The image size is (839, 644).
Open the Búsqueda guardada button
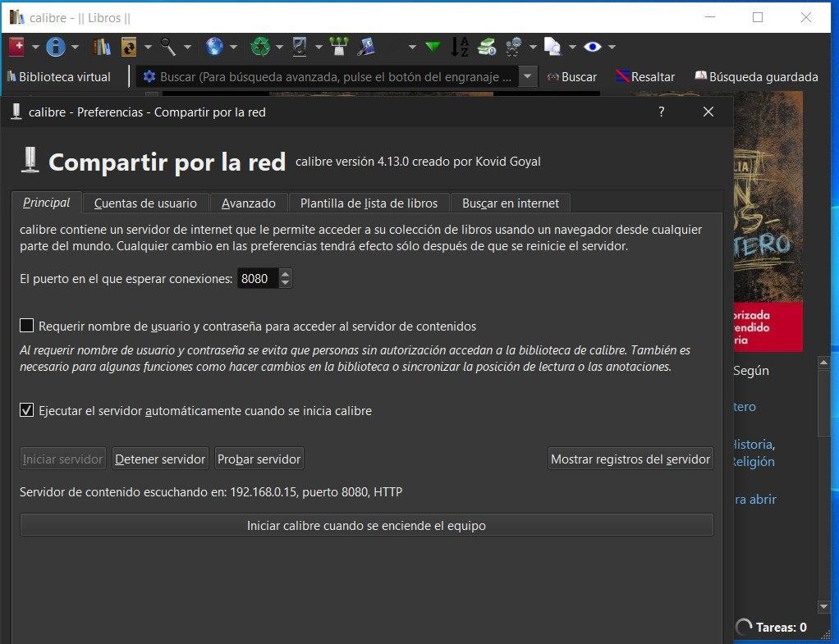[x=757, y=77]
